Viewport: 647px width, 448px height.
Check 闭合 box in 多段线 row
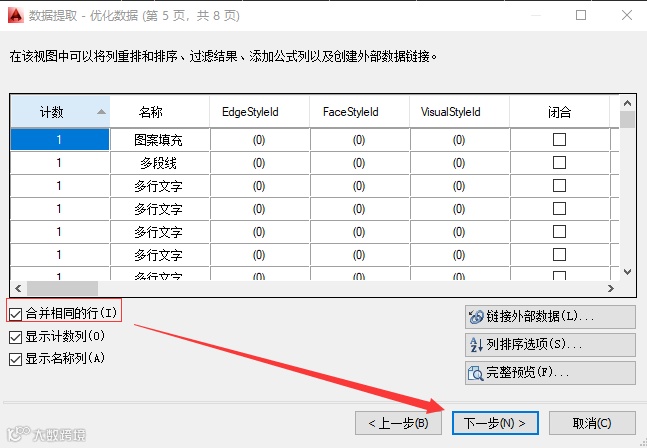(559, 163)
